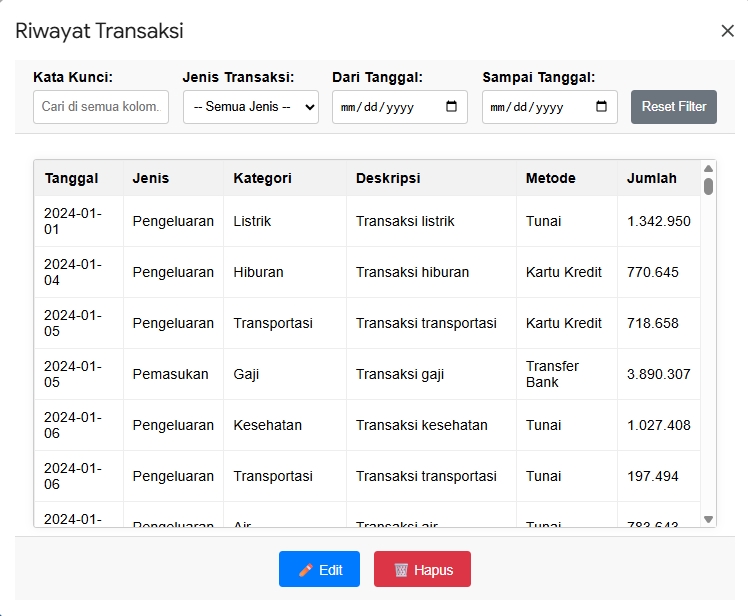
Task: Focus the Sampai Tanggal date input
Action: (550, 106)
